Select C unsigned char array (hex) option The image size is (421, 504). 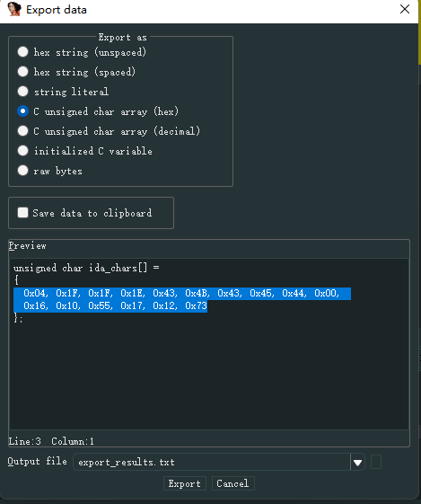[x=22, y=111]
